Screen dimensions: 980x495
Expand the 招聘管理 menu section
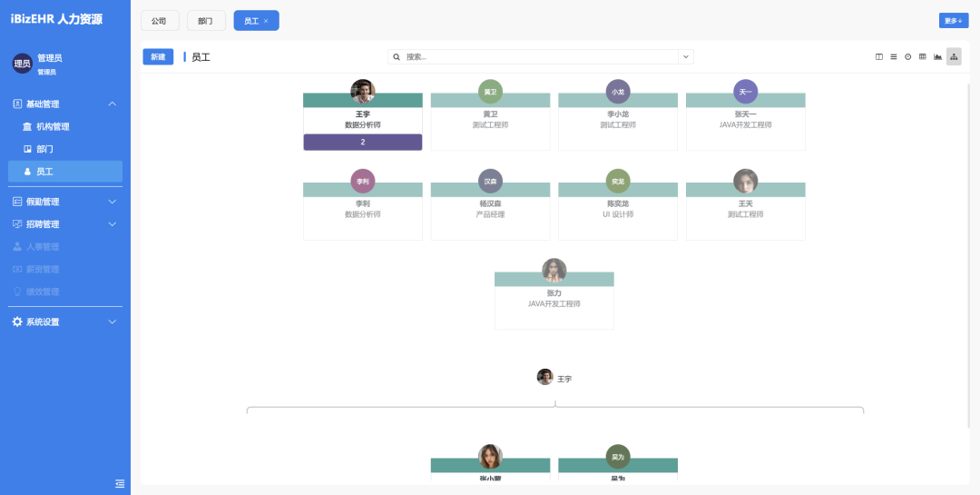click(113, 224)
